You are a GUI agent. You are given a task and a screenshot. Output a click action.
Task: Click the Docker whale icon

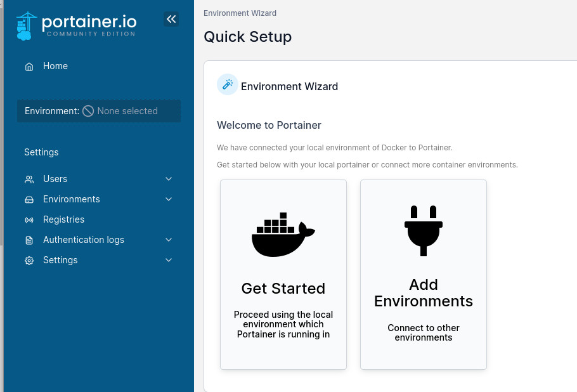pyautogui.click(x=283, y=234)
